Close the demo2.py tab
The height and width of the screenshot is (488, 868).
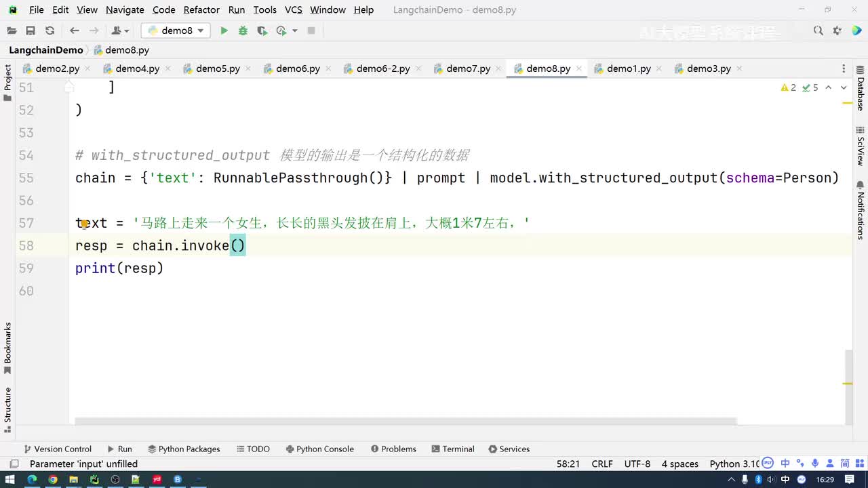(x=87, y=68)
